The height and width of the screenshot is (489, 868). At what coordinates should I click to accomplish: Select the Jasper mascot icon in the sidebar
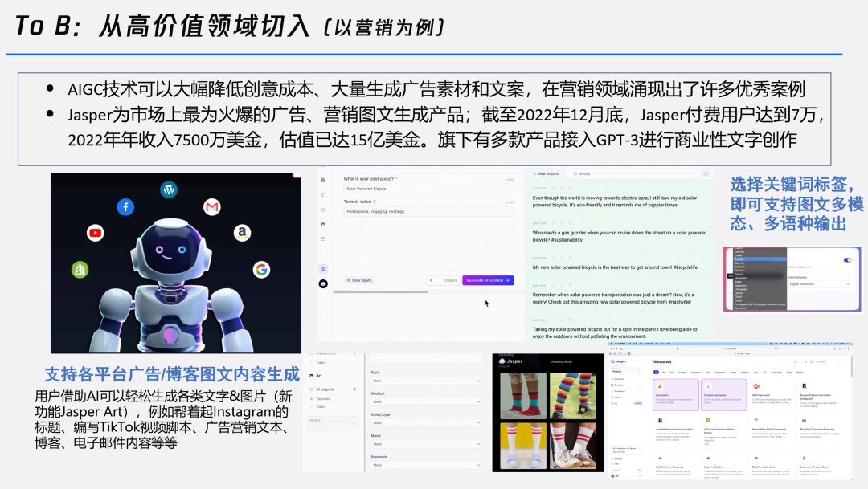322,284
